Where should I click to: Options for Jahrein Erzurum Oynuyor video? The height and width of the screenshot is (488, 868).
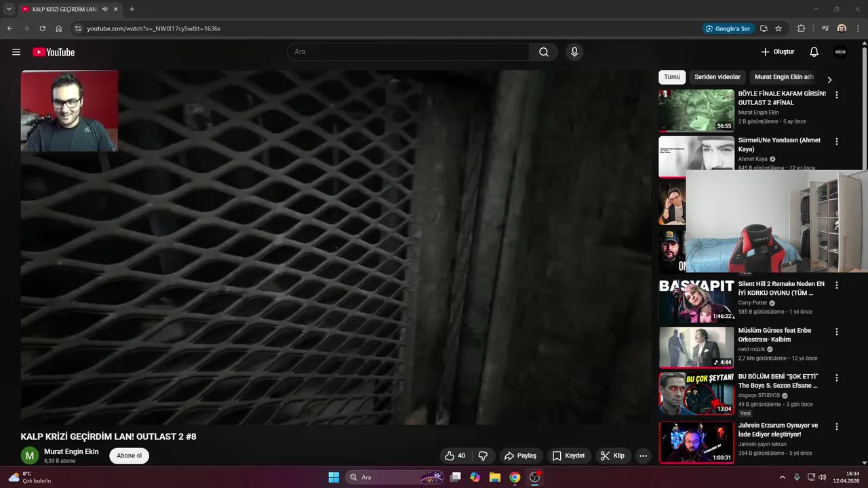(x=837, y=427)
